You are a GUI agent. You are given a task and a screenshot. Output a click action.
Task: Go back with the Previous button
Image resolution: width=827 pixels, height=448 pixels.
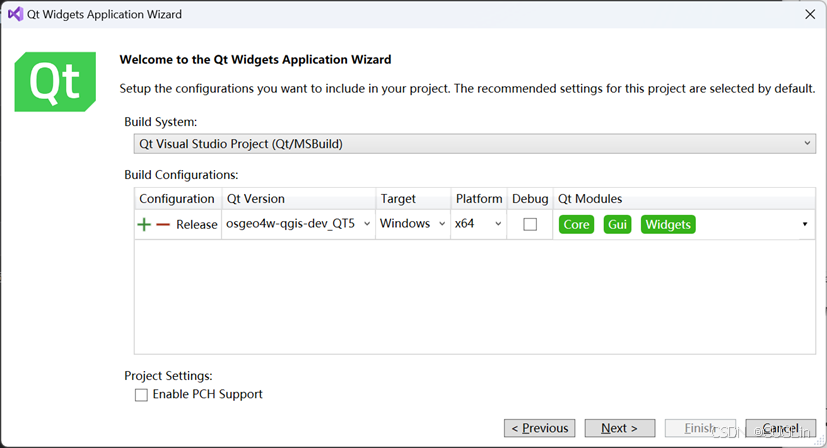[x=540, y=428]
